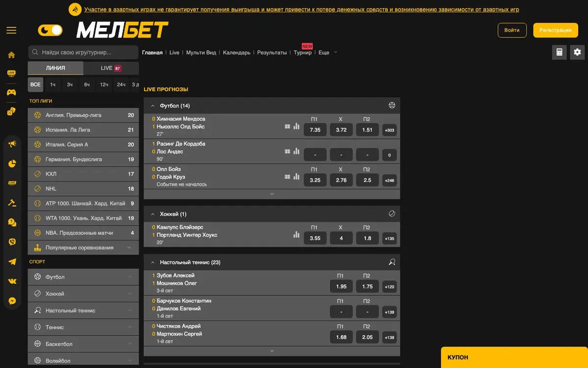Image resolution: width=588 pixels, height=368 pixels.
Task: Click the Регистрация button
Action: coord(556,30)
